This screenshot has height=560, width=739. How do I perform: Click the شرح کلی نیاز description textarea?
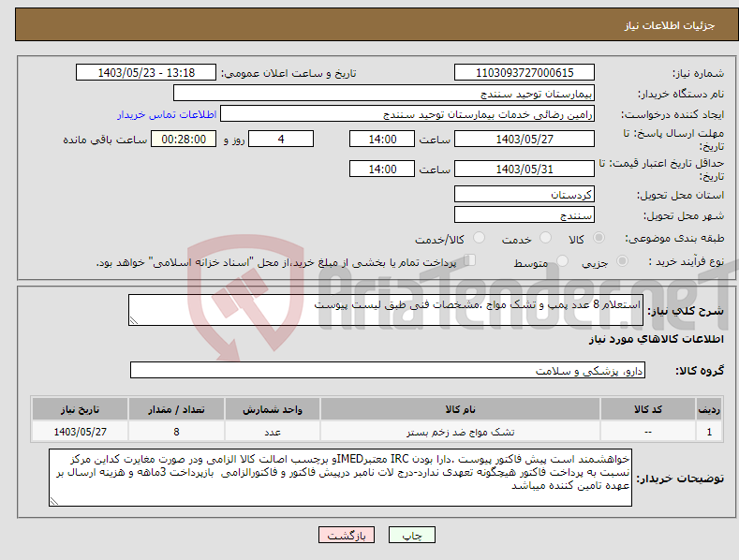pyautogui.click(x=386, y=310)
